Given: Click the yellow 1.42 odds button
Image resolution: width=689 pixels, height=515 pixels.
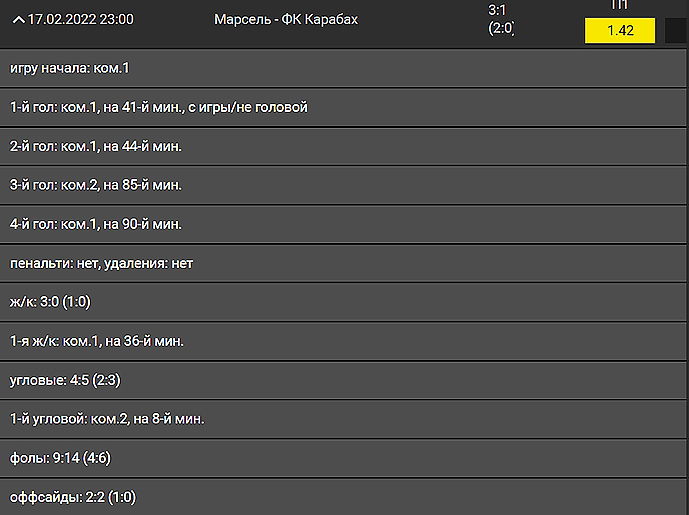Looking at the screenshot, I should click(x=620, y=30).
